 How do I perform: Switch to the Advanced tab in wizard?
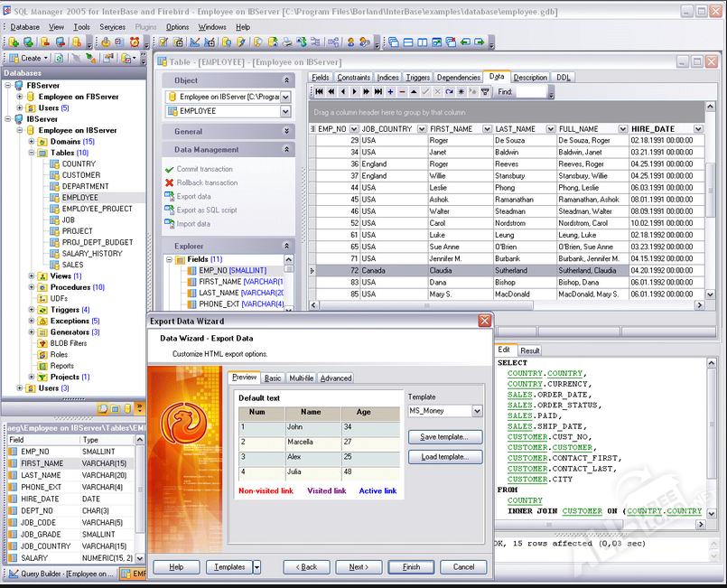335,378
